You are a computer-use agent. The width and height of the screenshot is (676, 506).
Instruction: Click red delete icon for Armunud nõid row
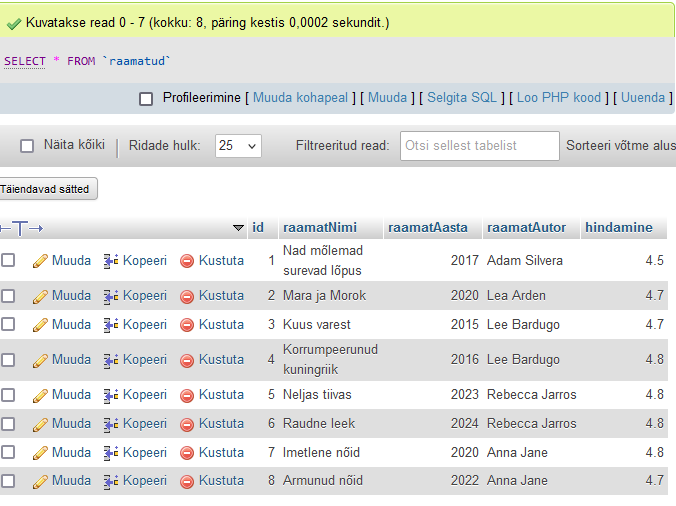(x=187, y=481)
